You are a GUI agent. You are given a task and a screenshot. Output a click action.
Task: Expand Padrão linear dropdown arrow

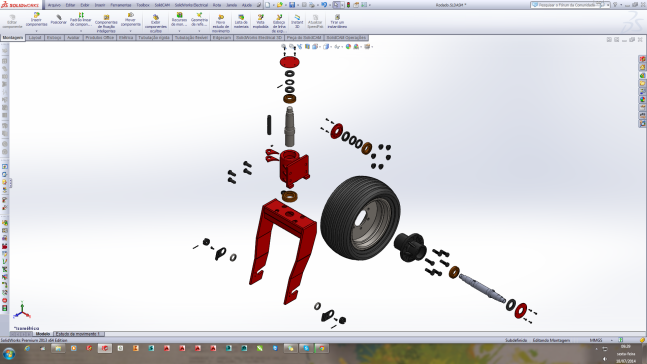pyautogui.click(x=81, y=31)
